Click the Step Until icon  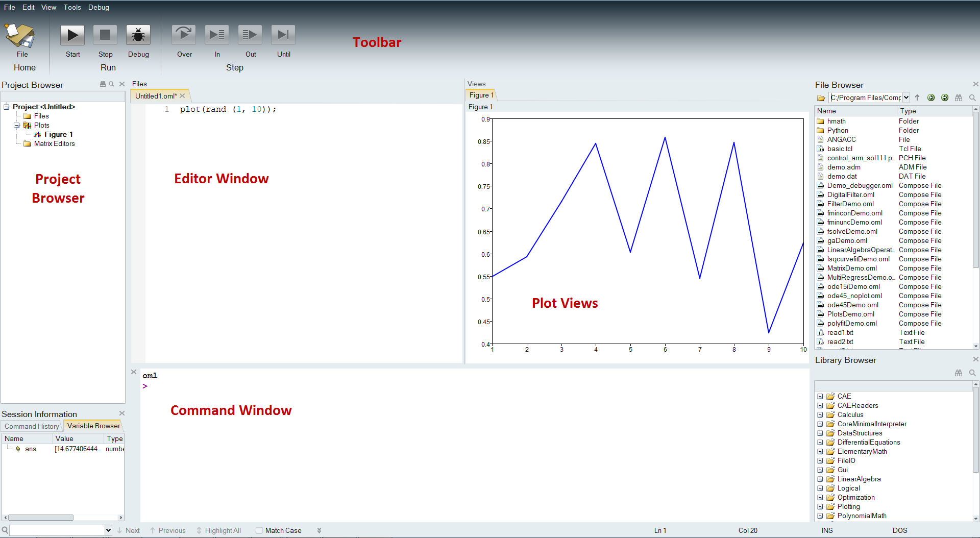283,35
